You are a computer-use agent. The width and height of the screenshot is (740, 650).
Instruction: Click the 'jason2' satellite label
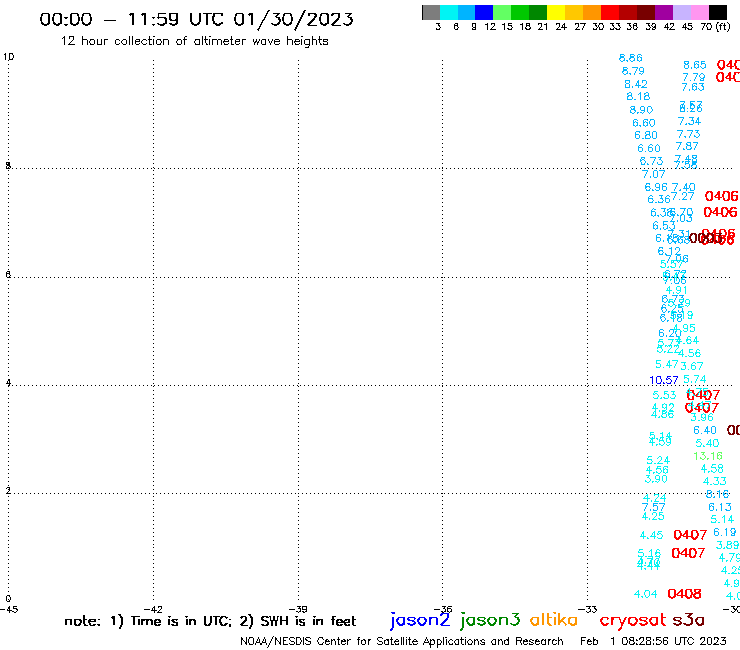420,620
